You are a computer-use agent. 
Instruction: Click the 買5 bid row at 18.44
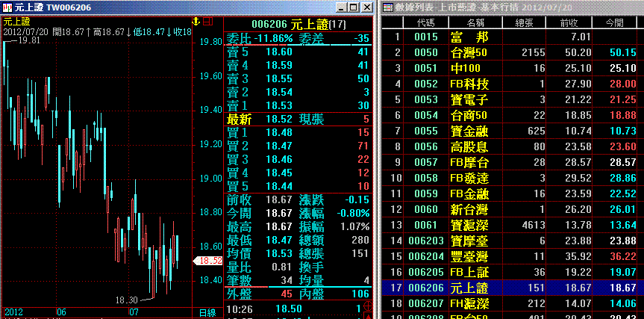[298, 186]
